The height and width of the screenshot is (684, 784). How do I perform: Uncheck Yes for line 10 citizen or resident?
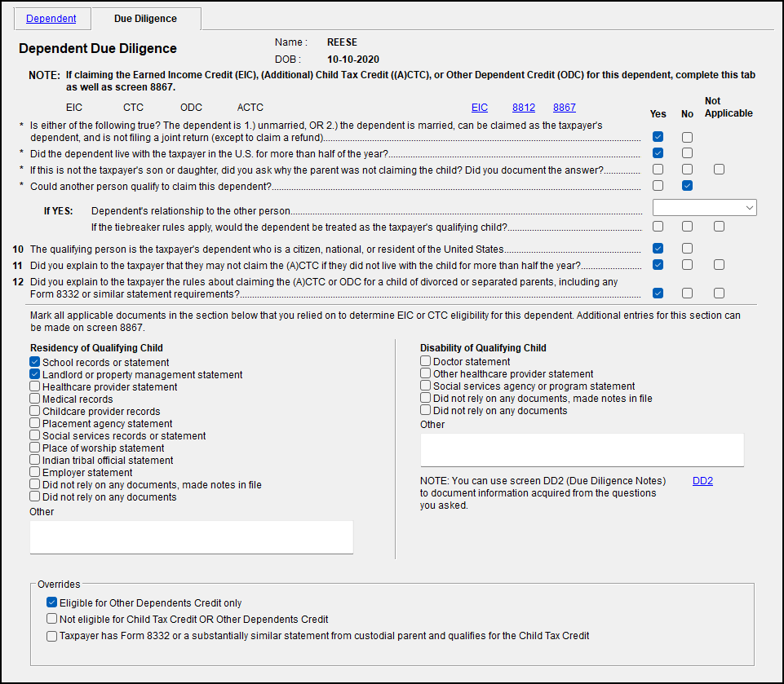pyautogui.click(x=658, y=249)
